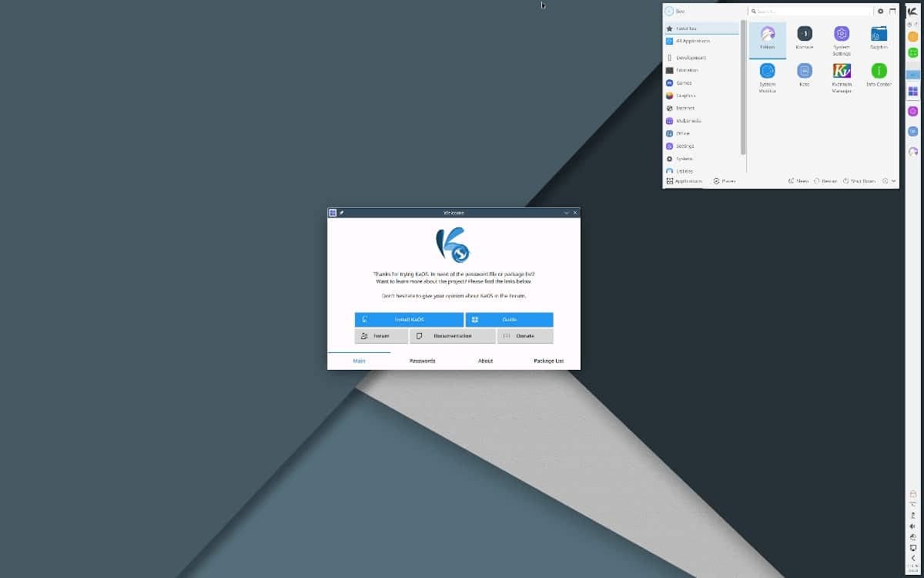Click the KaOS launcher icon in panel
Screen dimensions: 924x578
tap(912, 11)
